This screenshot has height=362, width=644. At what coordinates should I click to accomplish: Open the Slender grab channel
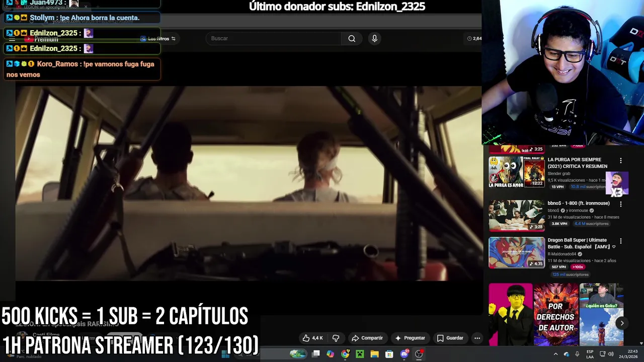pos(558,173)
